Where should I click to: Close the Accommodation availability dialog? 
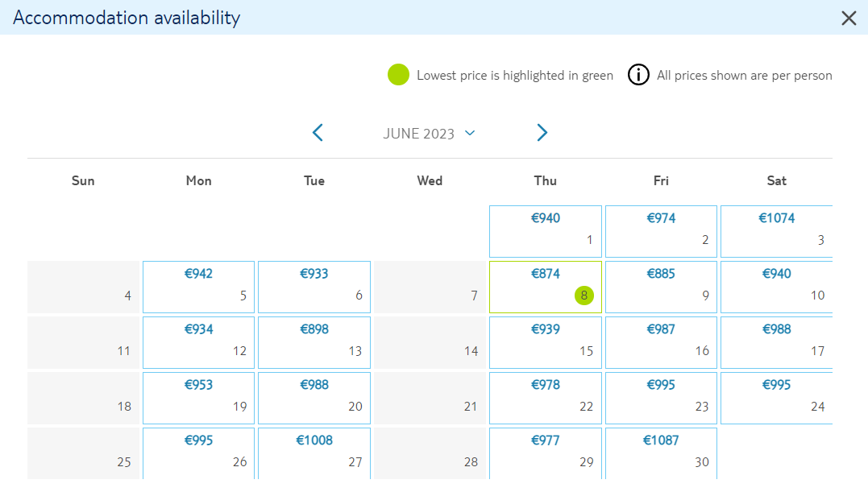point(849,18)
